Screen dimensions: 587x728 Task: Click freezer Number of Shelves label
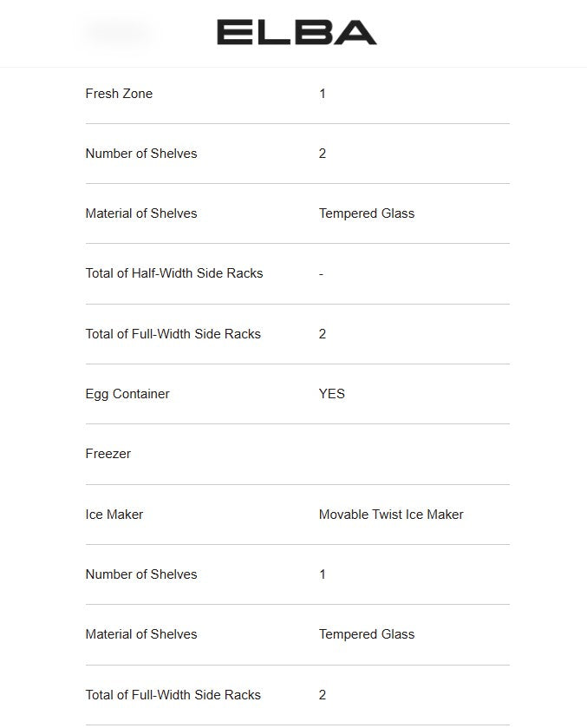pos(141,574)
